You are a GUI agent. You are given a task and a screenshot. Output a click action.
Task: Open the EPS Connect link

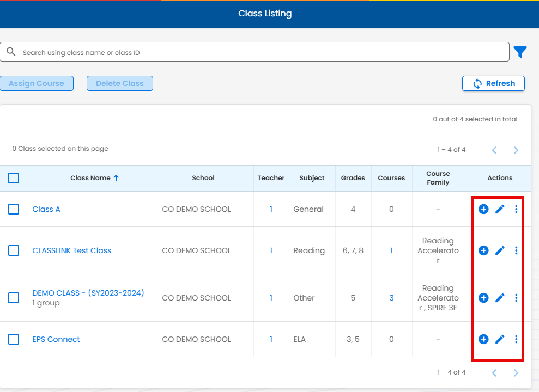[x=56, y=339]
